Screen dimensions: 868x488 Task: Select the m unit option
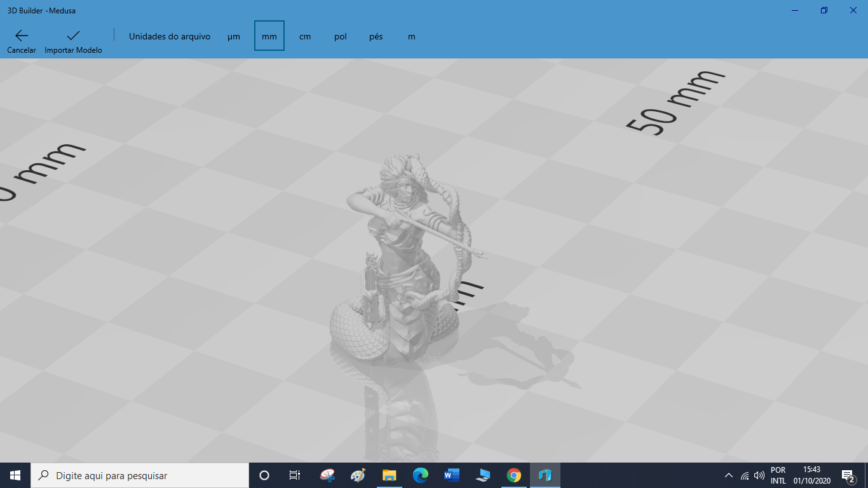tap(412, 36)
